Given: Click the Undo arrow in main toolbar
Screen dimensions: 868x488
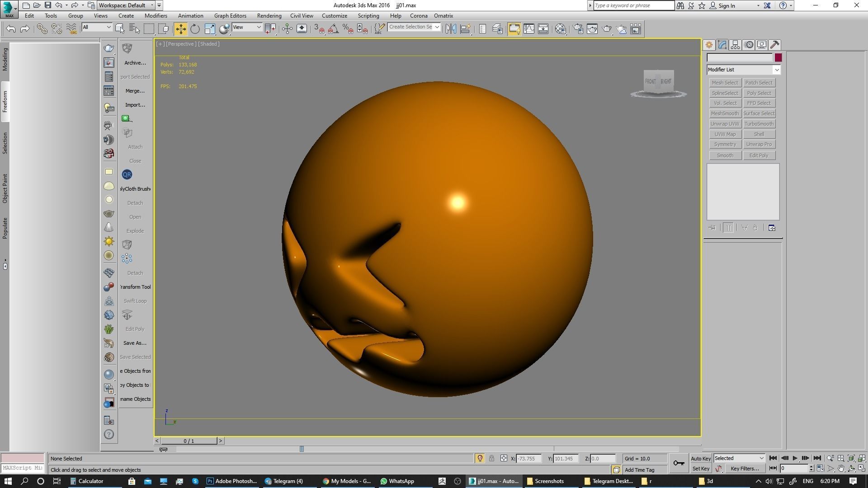Looking at the screenshot, I should point(11,29).
